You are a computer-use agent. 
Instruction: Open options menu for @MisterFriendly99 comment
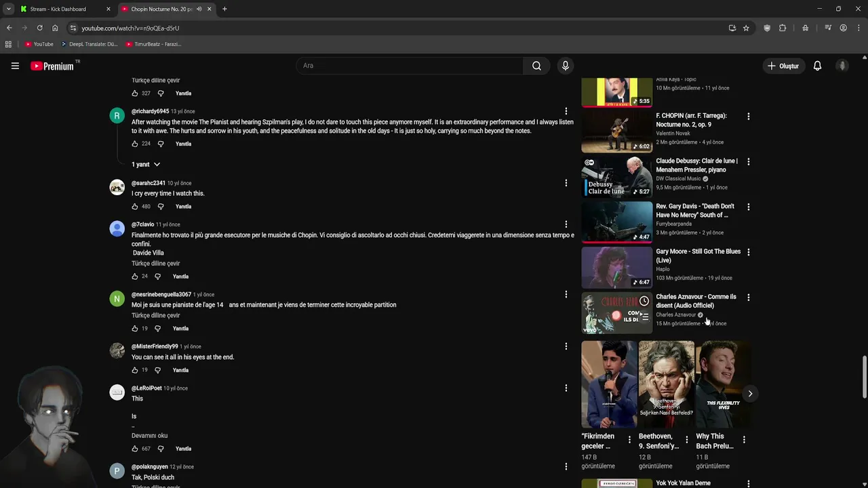tap(566, 346)
